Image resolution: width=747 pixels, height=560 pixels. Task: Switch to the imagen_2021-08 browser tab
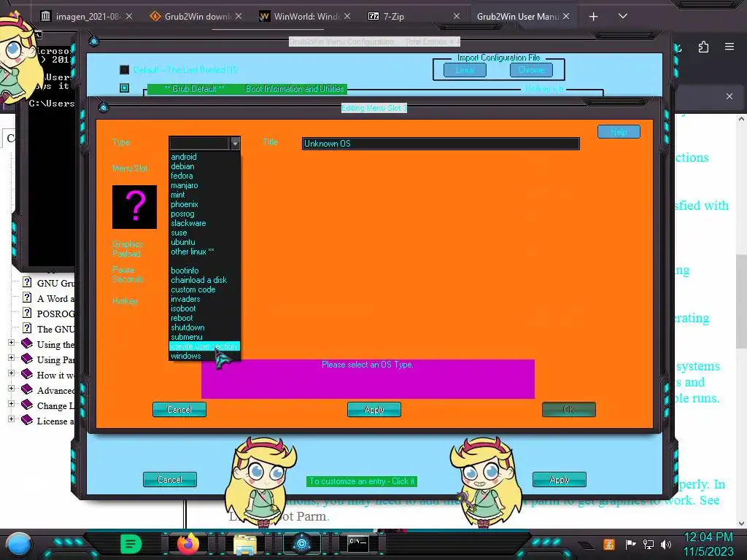tap(88, 17)
